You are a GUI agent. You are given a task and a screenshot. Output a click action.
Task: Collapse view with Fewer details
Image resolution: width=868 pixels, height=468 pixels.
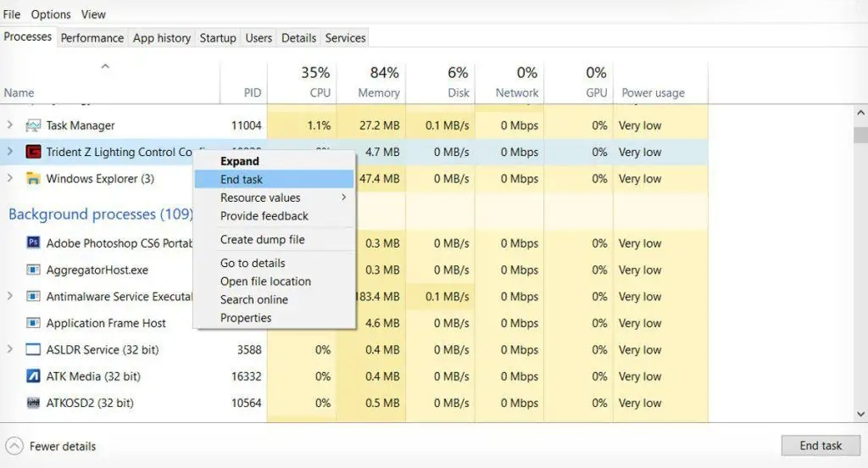pyautogui.click(x=51, y=446)
